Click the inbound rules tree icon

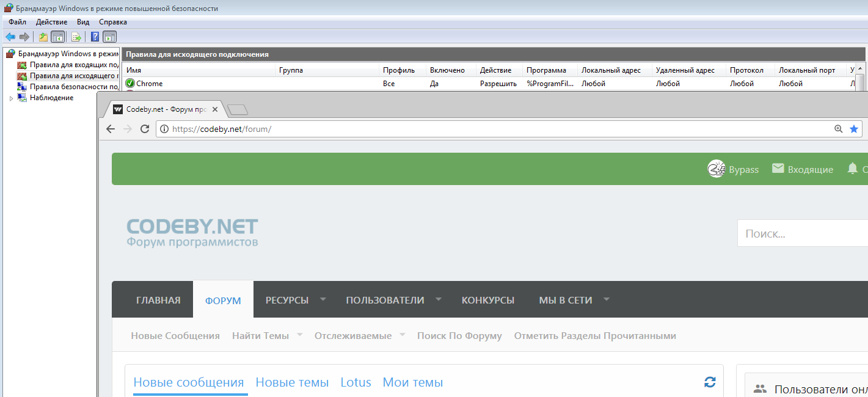(22, 65)
